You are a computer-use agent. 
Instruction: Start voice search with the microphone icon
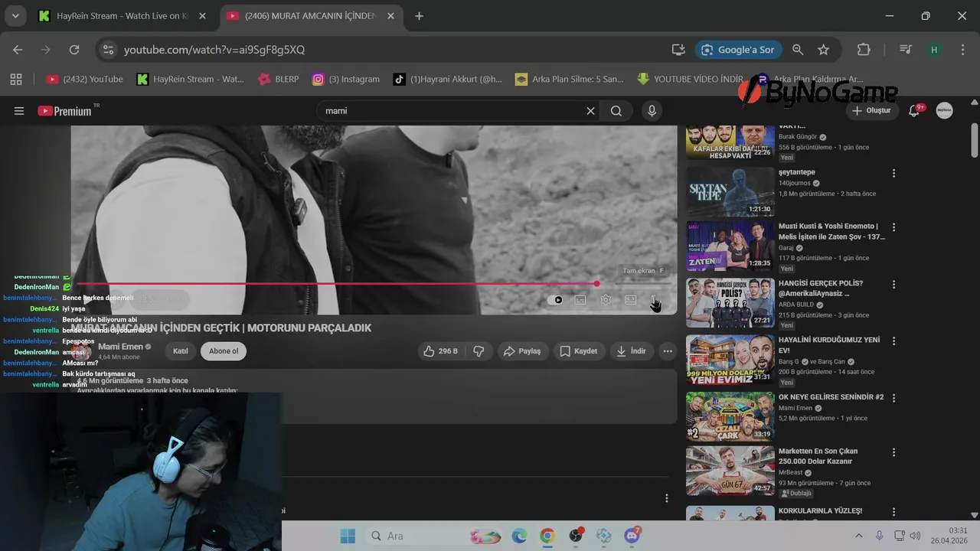(652, 111)
